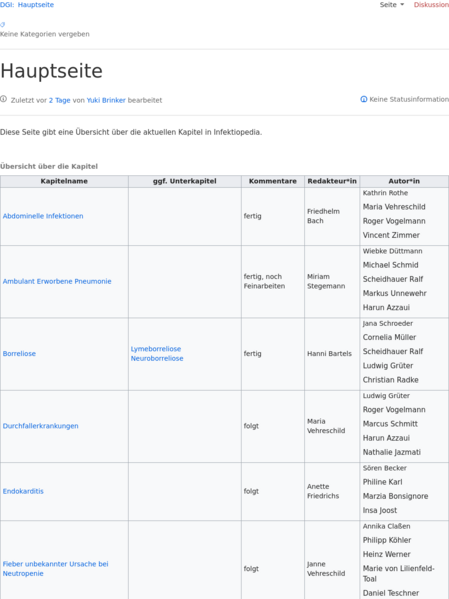Click author name 'Daniel Teschner'
Viewport: 449px width, 599px height.
[x=391, y=593]
